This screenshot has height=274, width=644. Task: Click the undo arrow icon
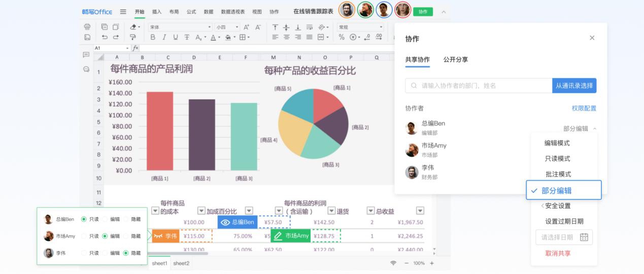[x=105, y=37]
